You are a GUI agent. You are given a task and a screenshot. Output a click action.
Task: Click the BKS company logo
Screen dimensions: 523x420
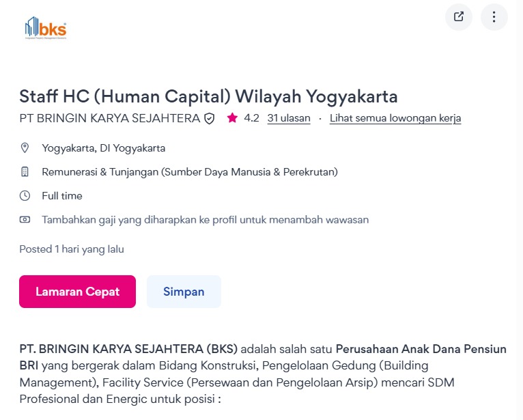[x=46, y=28]
